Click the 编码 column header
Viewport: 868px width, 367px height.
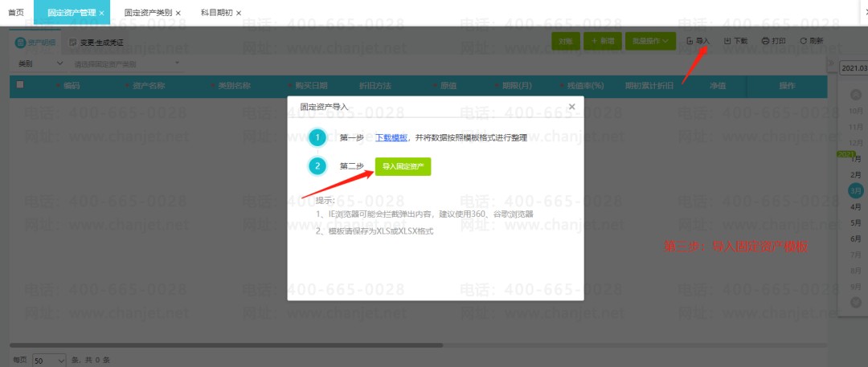coord(72,86)
